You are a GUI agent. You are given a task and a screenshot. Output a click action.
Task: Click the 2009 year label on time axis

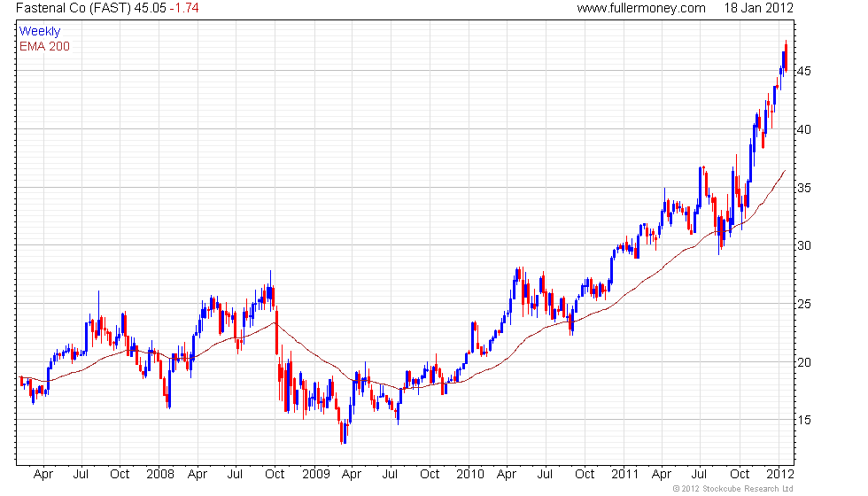315,475
